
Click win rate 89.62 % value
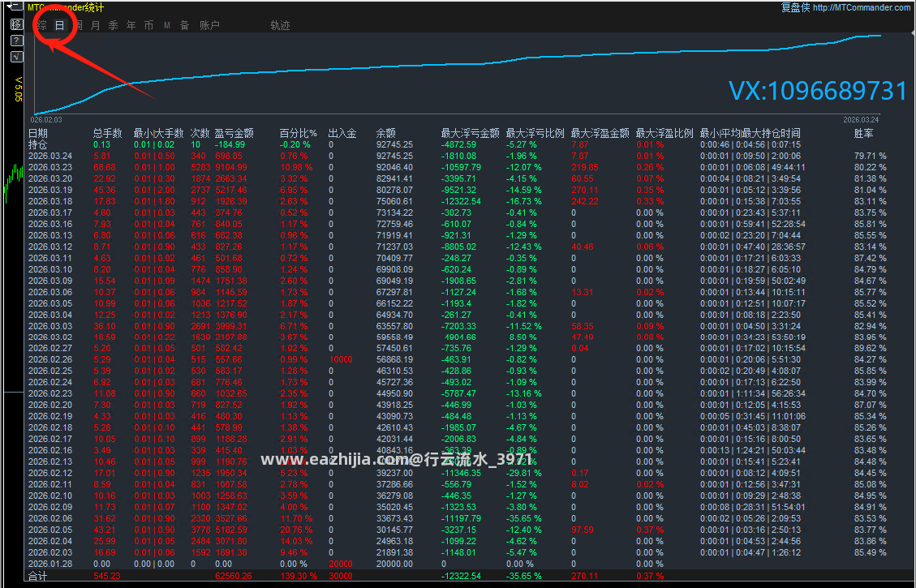870,348
